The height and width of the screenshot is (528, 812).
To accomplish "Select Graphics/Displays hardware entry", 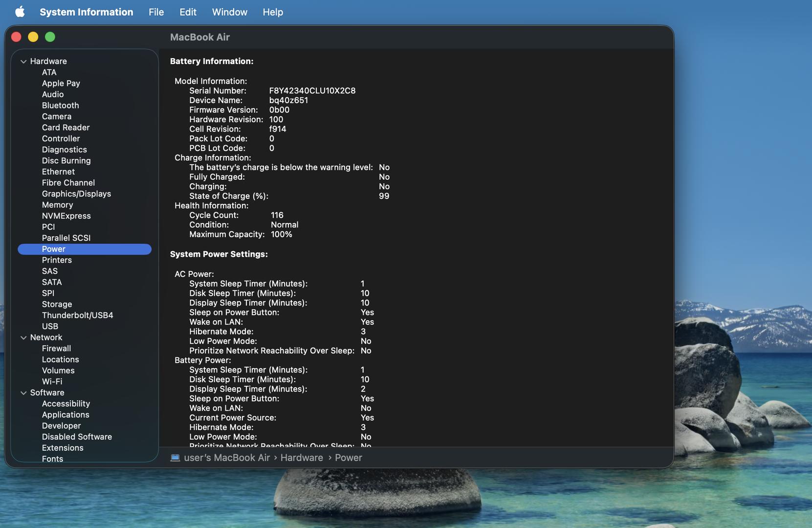I will (76, 194).
